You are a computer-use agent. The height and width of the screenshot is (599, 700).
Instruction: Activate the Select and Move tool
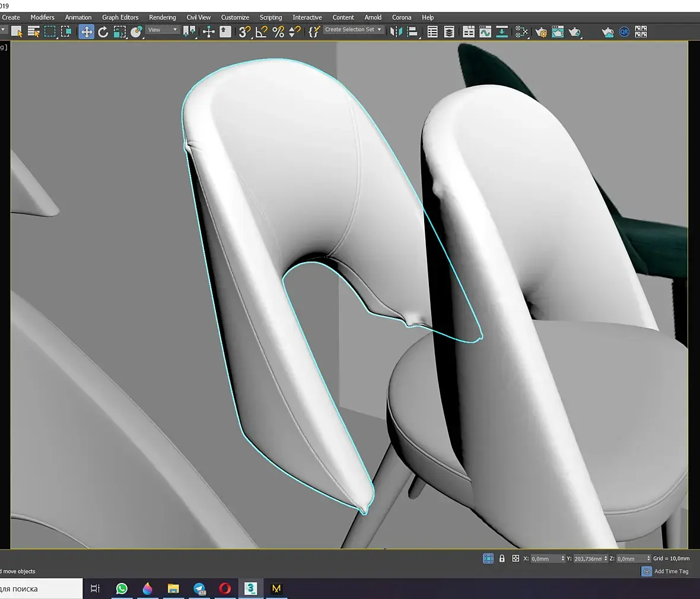coord(87,32)
